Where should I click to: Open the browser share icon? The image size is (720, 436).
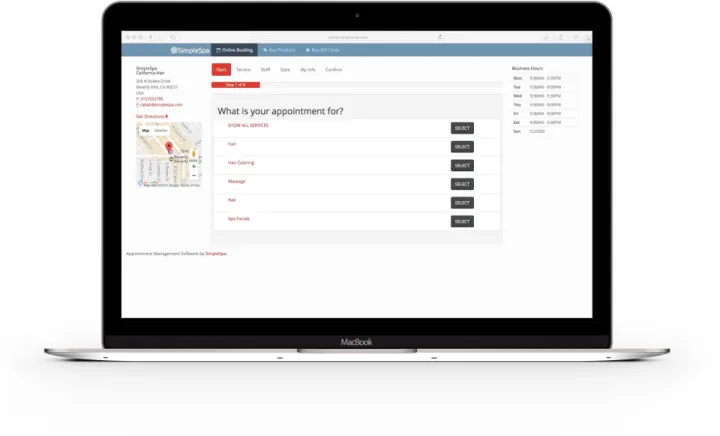pos(563,36)
